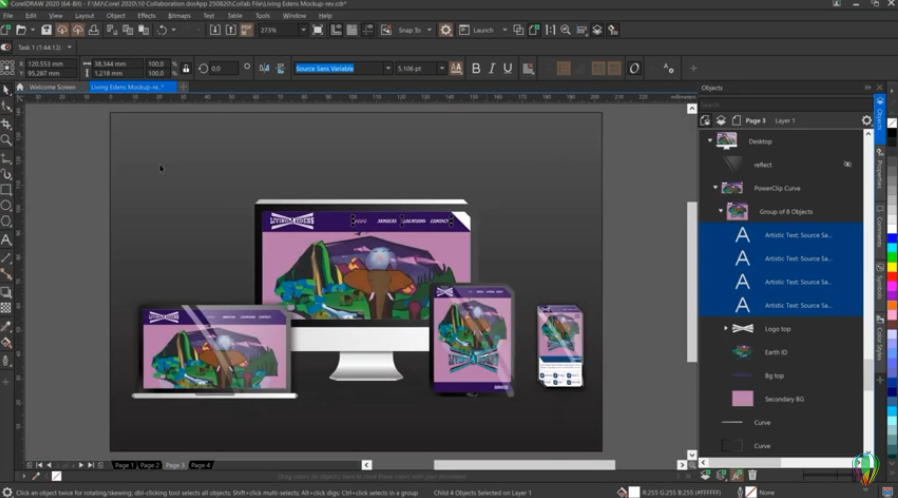Toggle Italic text formatting
This screenshot has width=898, height=498.
pyautogui.click(x=491, y=68)
